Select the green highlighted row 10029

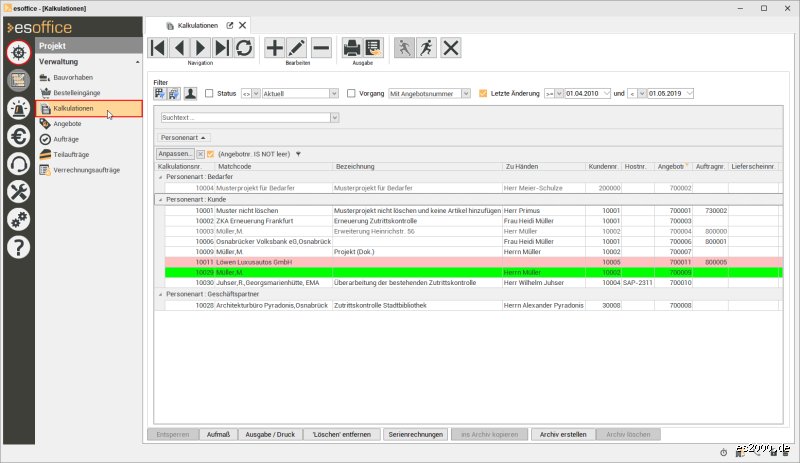click(x=473, y=273)
